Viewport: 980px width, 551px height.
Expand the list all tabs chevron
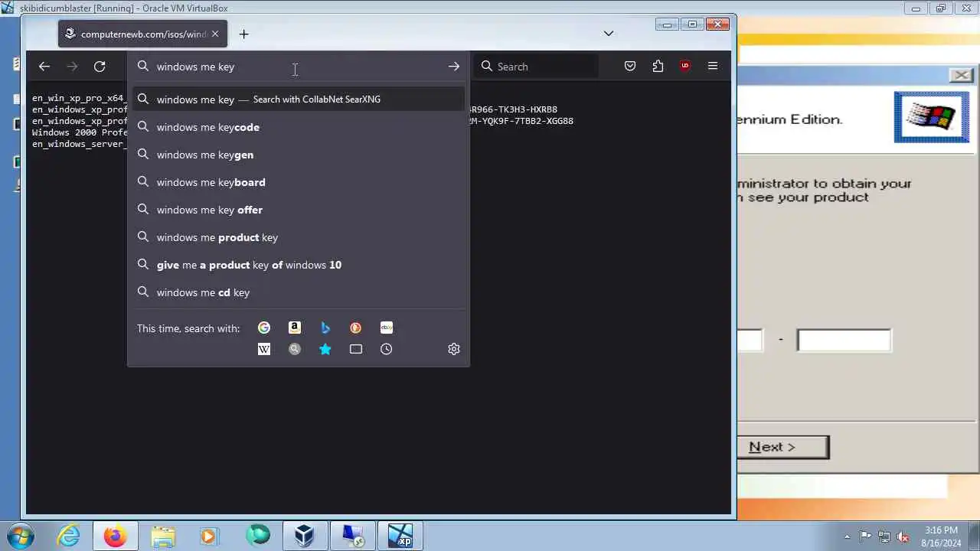(609, 34)
